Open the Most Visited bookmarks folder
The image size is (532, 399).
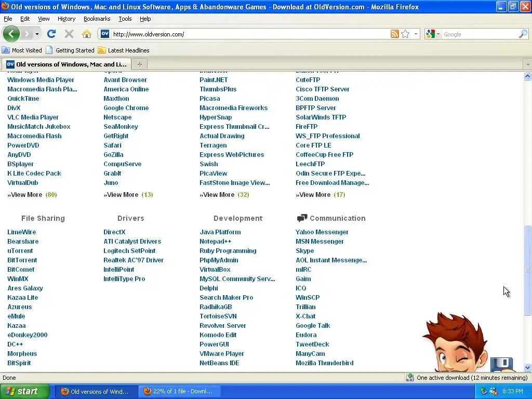tap(22, 50)
